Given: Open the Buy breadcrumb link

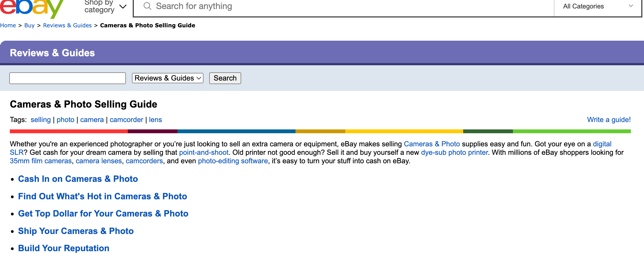Looking at the screenshot, I should [x=29, y=25].
